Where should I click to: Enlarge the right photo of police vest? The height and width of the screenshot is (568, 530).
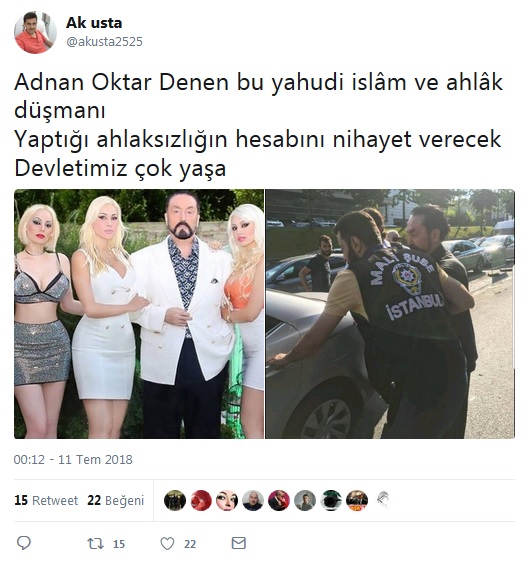(390, 314)
